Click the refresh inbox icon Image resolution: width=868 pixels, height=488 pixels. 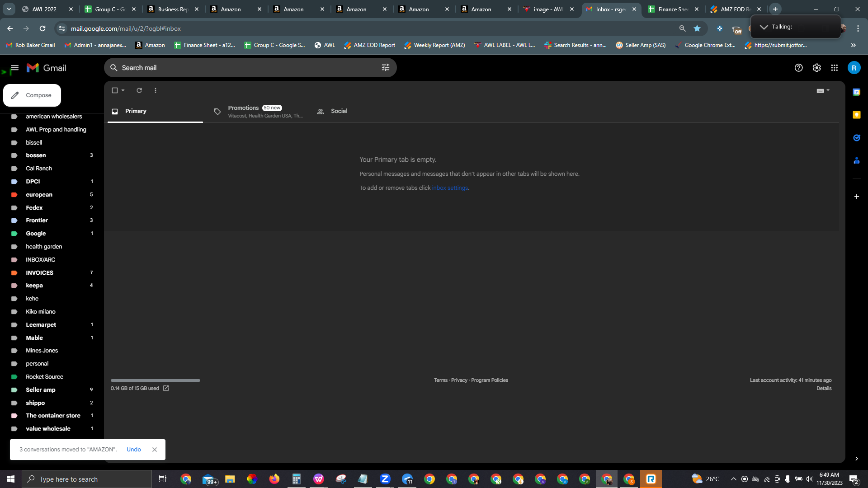(x=139, y=90)
